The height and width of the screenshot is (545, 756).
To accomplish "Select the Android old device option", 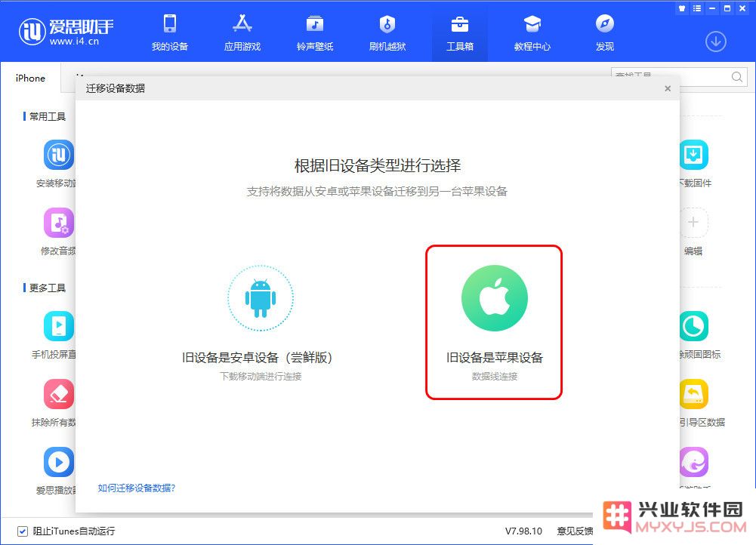I will pyautogui.click(x=261, y=298).
